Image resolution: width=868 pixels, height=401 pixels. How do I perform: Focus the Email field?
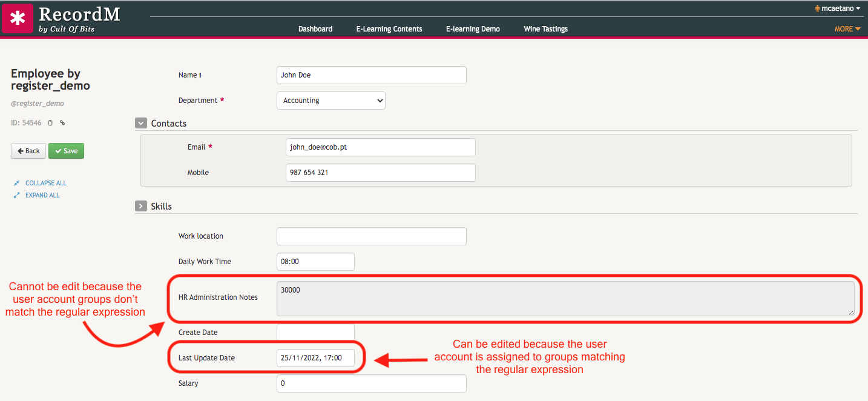click(380, 147)
